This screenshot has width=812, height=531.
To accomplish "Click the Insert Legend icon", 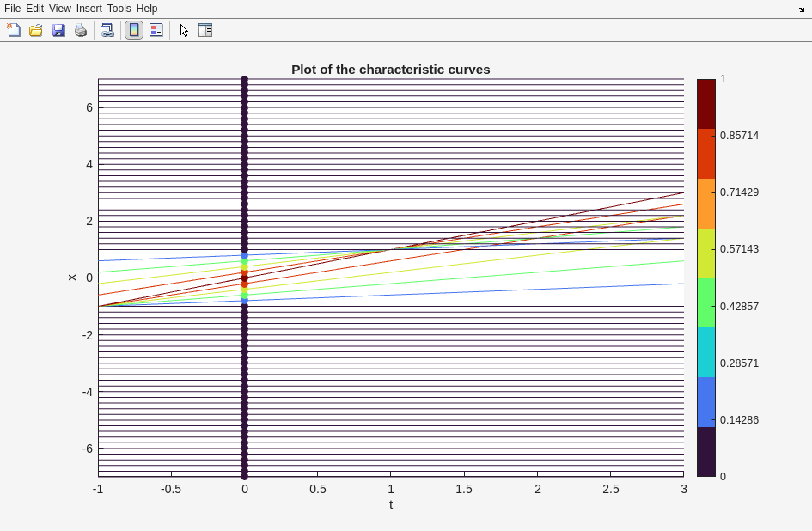I will point(156,30).
